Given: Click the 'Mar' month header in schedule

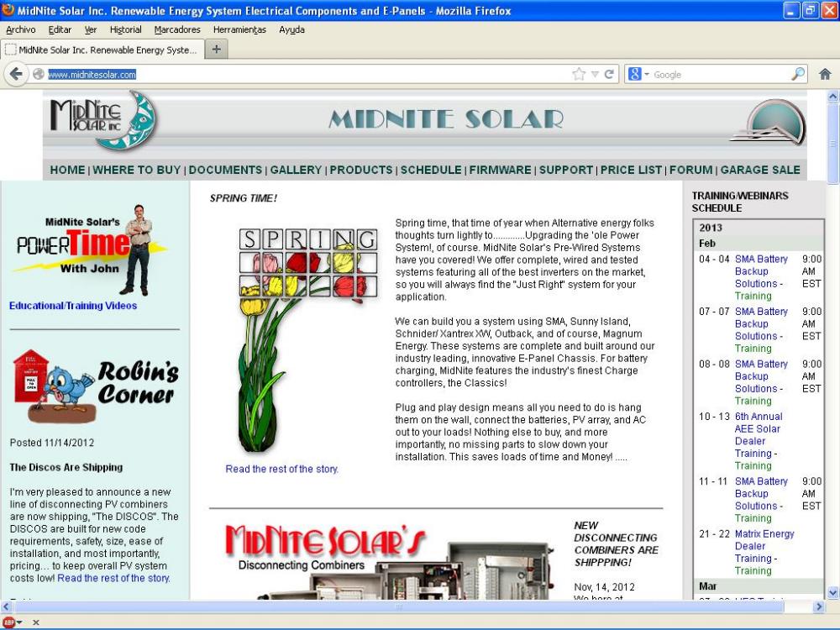Looking at the screenshot, I should (707, 586).
